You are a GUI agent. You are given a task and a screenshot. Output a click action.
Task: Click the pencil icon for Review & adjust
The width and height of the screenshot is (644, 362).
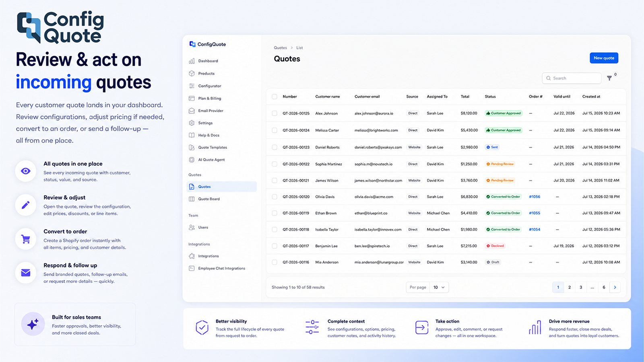click(x=26, y=205)
